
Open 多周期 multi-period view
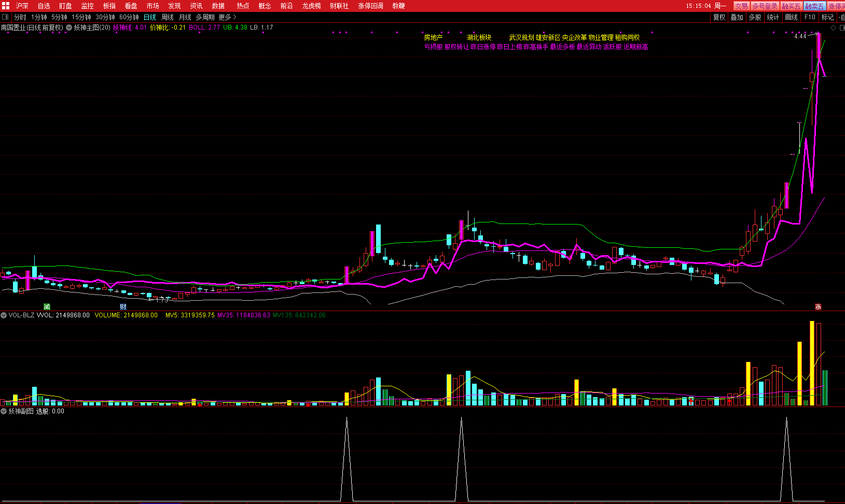click(205, 17)
